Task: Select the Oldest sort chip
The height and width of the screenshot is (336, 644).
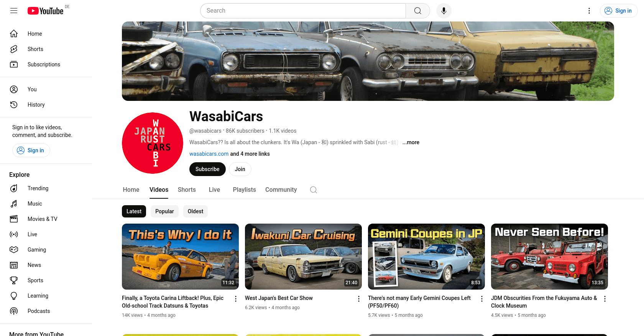Action: coord(195,211)
